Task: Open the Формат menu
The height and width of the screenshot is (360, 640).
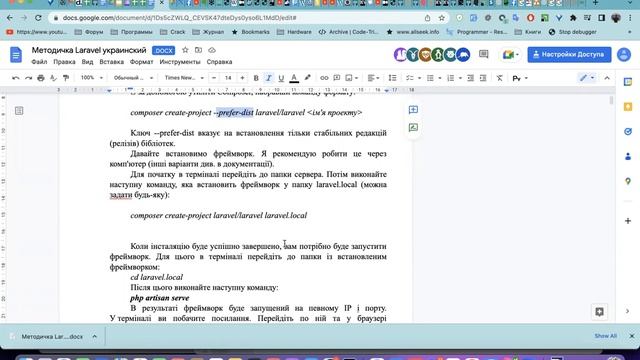Action: point(142,62)
